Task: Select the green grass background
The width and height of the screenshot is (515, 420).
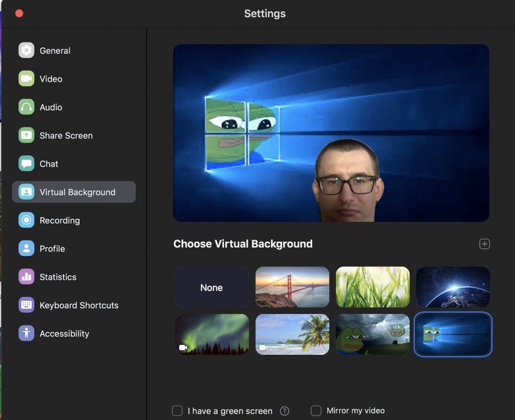Action: coord(373,287)
